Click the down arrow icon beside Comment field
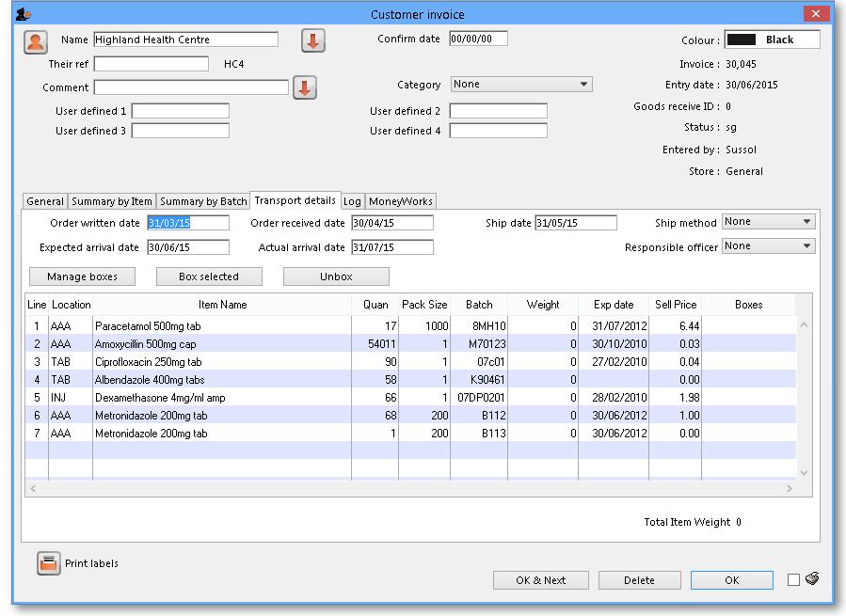846x616 pixels. click(x=305, y=87)
